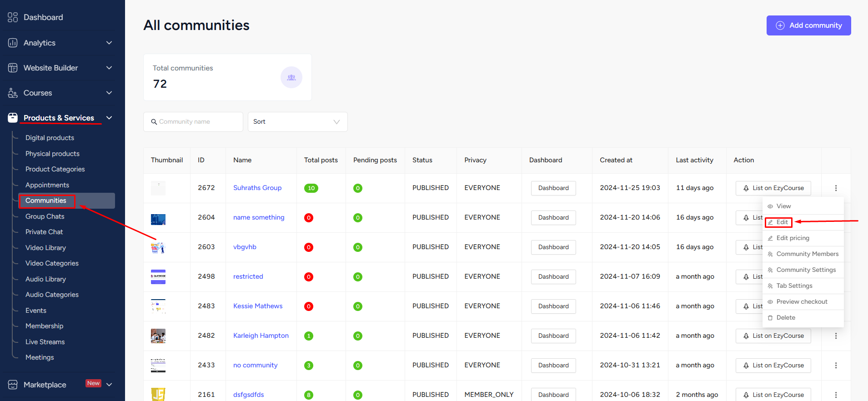This screenshot has height=401, width=868.
Task: Open three-dot menu for Suhraths Group
Action: (836, 188)
